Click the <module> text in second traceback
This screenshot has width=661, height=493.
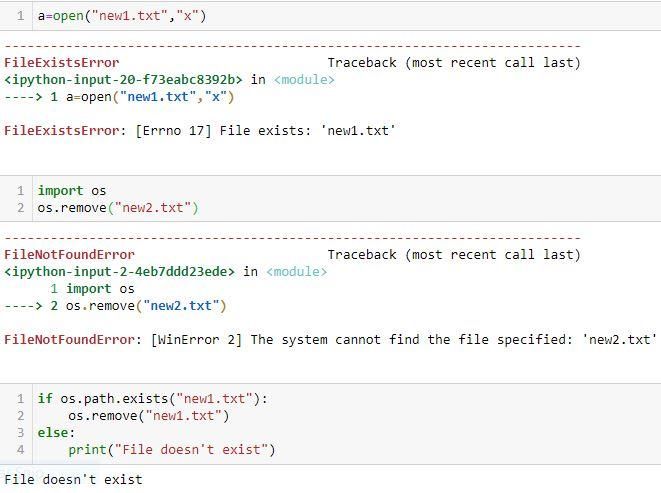[296, 272]
